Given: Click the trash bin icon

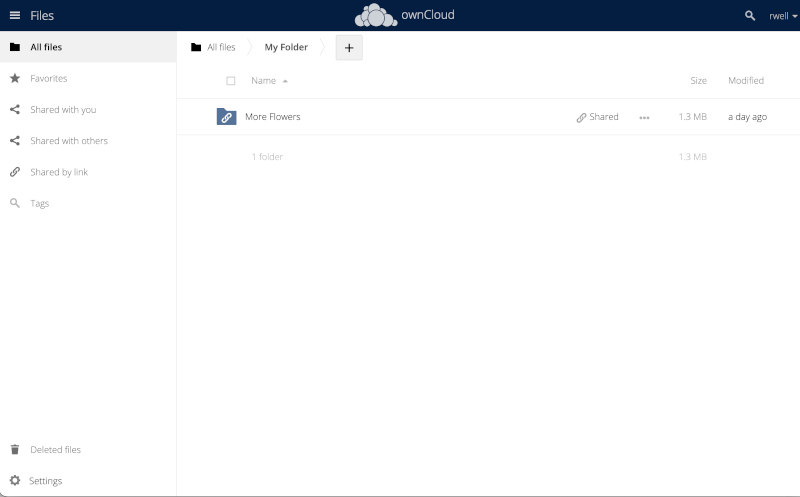Looking at the screenshot, I should click(15, 450).
